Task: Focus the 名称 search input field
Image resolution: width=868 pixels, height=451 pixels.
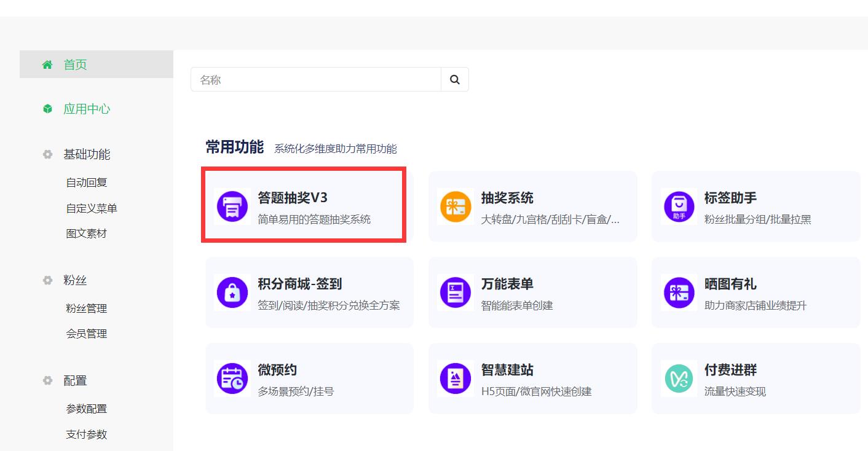Action: pos(316,79)
